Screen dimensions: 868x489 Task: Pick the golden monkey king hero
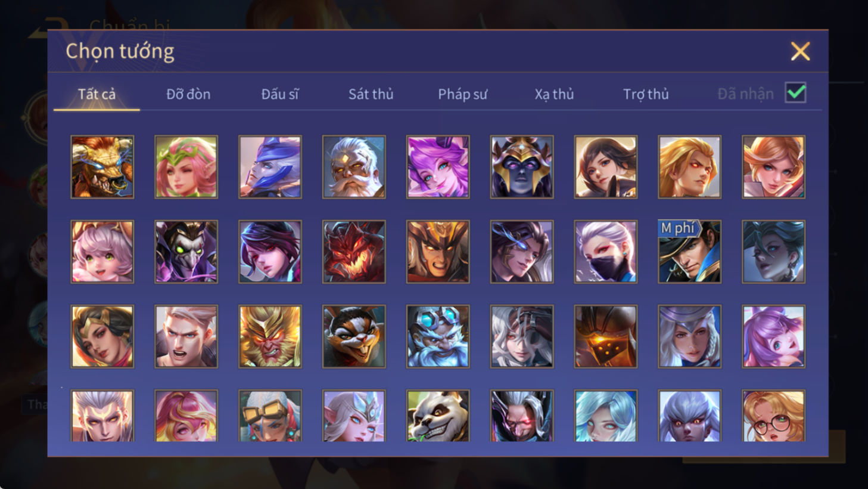coord(270,336)
